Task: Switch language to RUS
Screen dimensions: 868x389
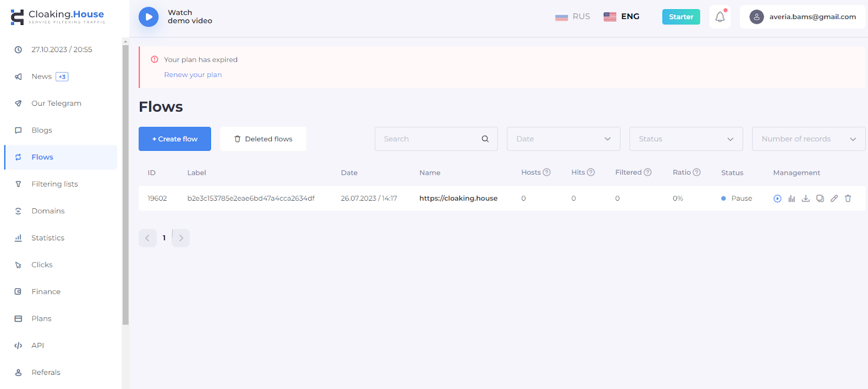Action: pyautogui.click(x=572, y=17)
